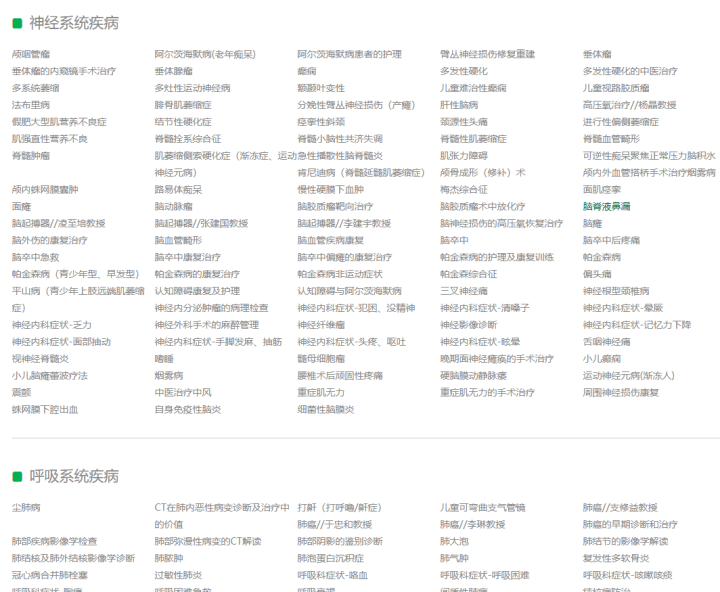Go to 垂体瘤的内窥镜手术治疗 topic
The width and height of the screenshot is (720, 592).
tap(64, 71)
